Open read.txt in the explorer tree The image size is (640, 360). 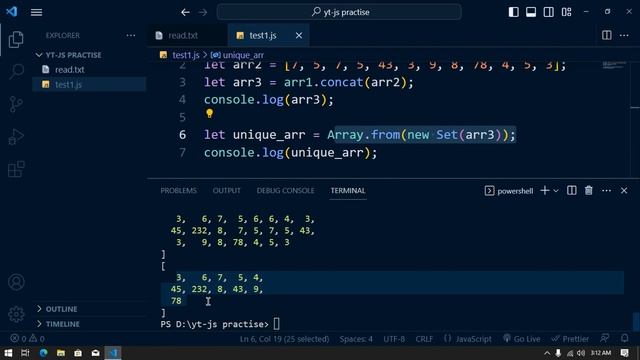click(x=70, y=70)
